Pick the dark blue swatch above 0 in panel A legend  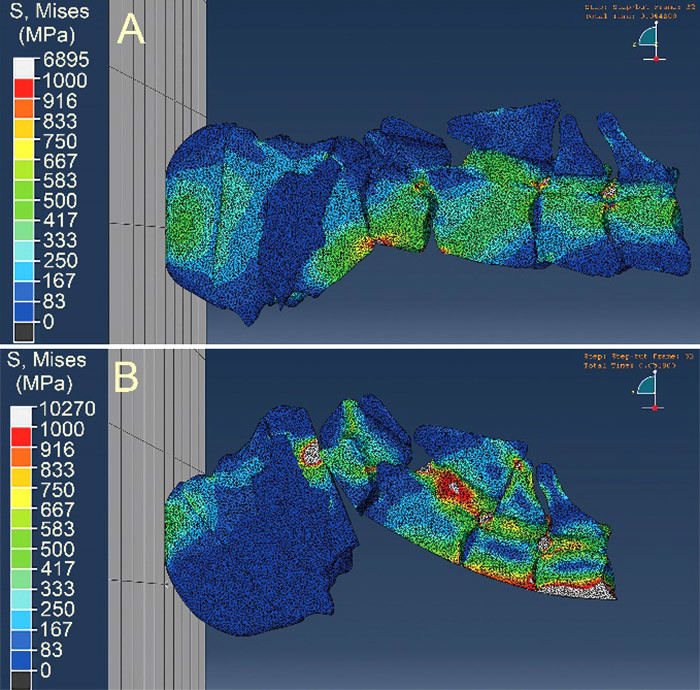[x=24, y=312]
